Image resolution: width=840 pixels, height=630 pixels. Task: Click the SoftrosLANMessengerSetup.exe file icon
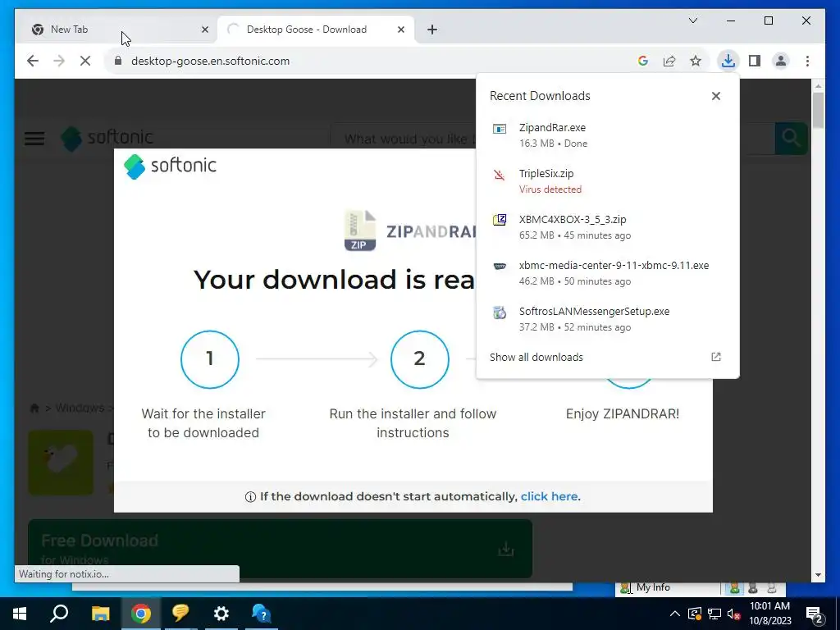pos(500,312)
